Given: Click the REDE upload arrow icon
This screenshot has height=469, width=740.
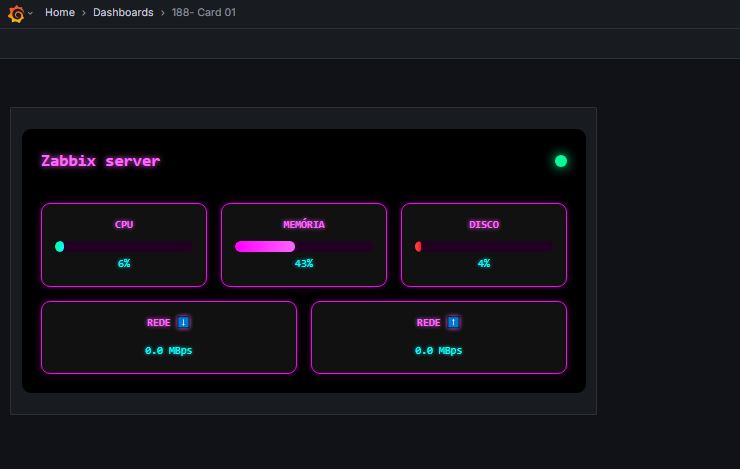Looking at the screenshot, I should pos(453,322).
